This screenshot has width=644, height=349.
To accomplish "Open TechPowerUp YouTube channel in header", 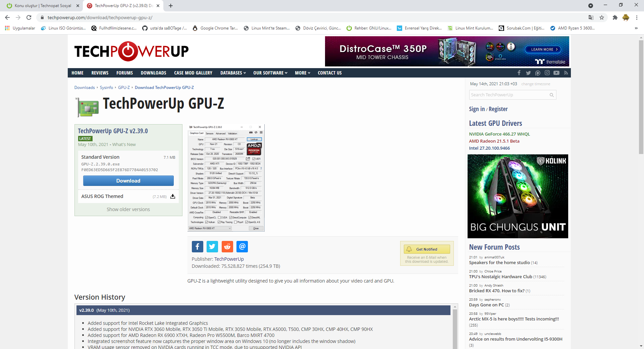I will [x=556, y=73].
